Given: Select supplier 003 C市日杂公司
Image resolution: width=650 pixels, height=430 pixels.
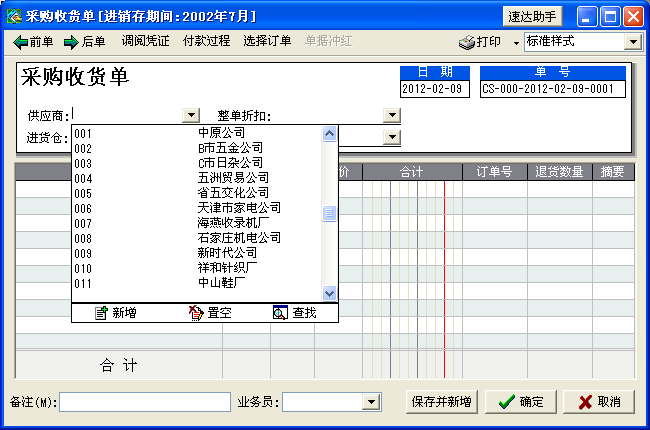Looking at the screenshot, I should pyautogui.click(x=197, y=163).
